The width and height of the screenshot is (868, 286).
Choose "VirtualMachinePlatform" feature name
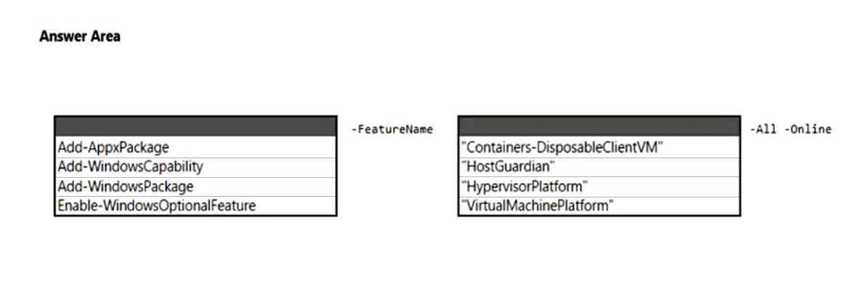point(599,205)
